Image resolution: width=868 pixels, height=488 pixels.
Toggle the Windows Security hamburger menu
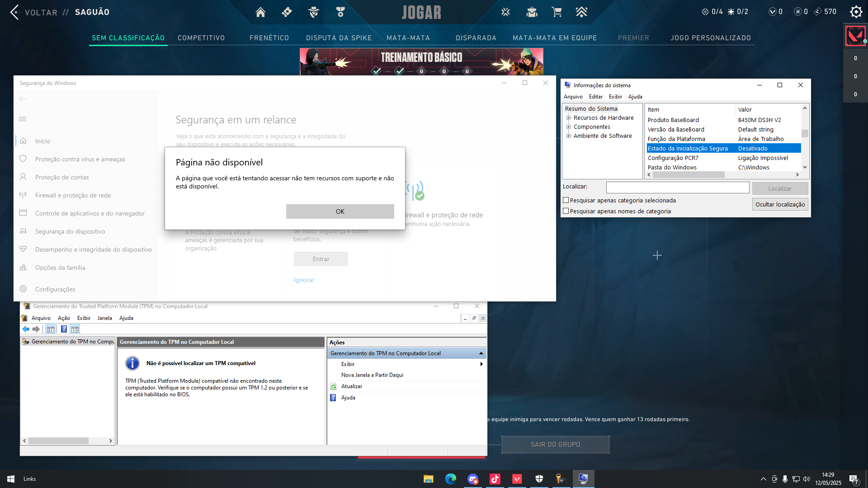tap(23, 119)
